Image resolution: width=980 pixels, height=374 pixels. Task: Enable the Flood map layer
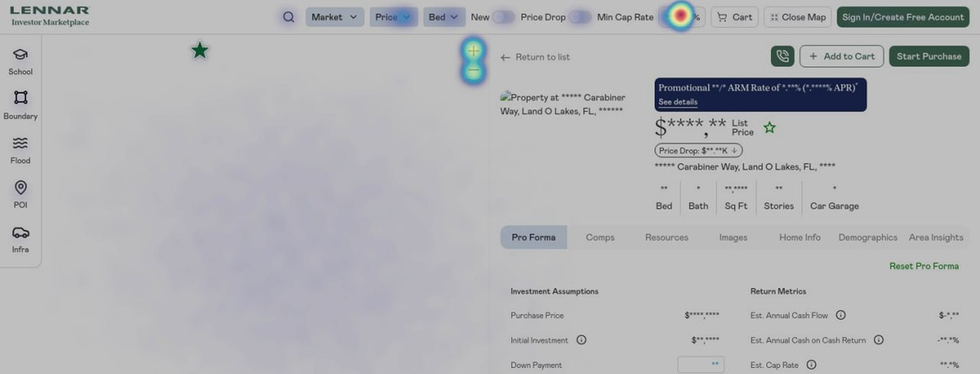coord(20,150)
